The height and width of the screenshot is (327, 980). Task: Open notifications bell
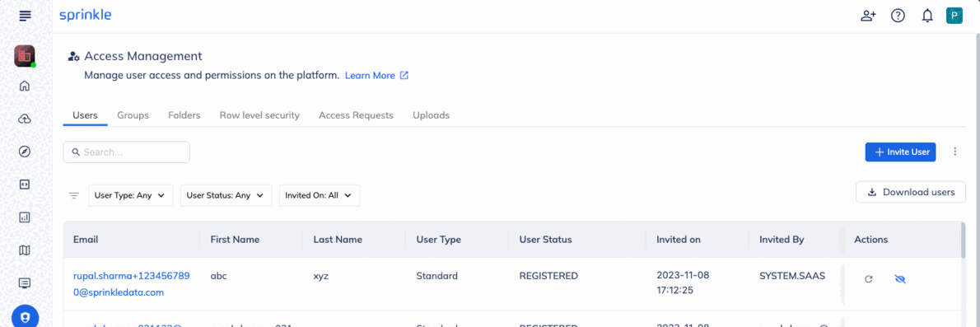pyautogui.click(x=927, y=16)
